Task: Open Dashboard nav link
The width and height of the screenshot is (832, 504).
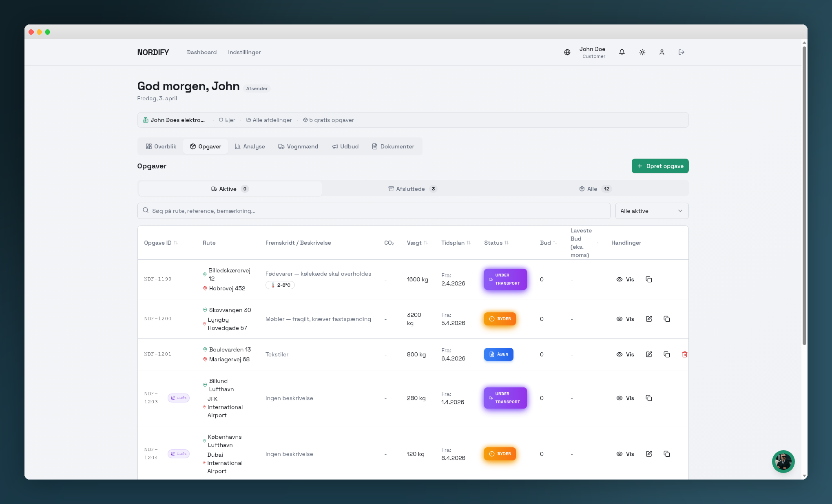Action: point(201,52)
